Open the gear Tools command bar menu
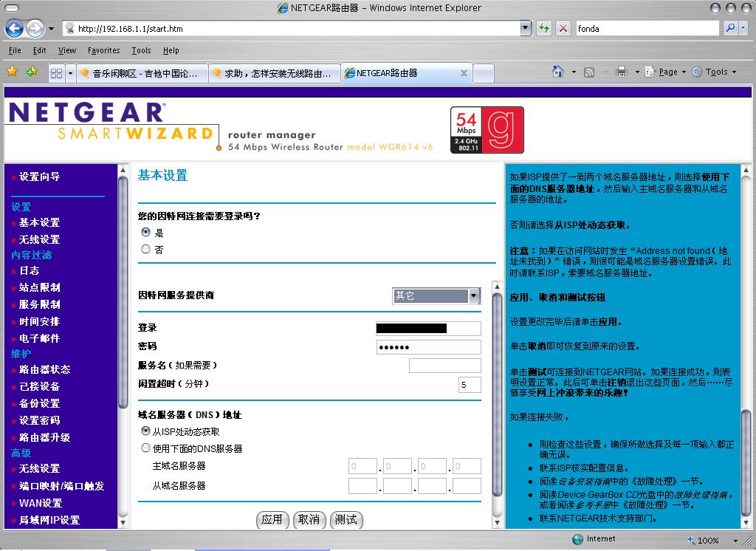The height and width of the screenshot is (551, 756). point(714,72)
